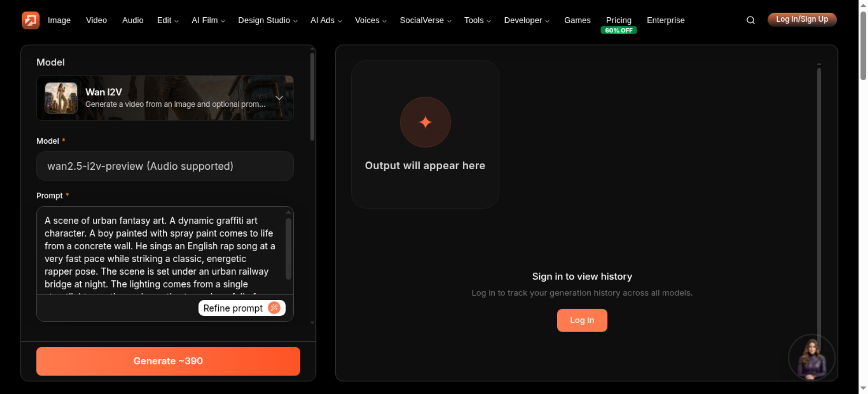Expand the AI Ads menu
The width and height of the screenshot is (868, 394).
[326, 20]
